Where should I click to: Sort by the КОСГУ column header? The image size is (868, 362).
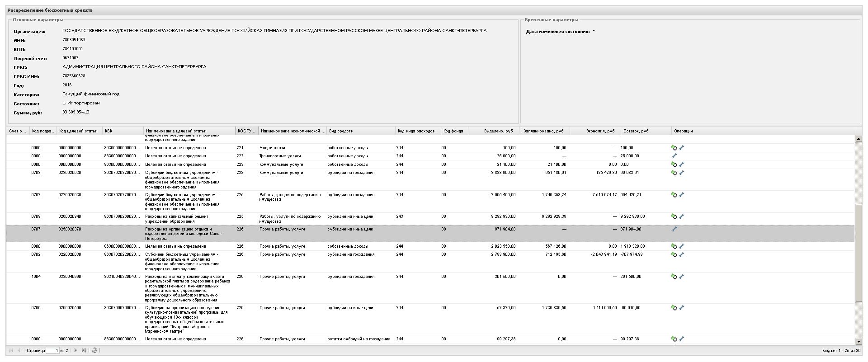click(247, 131)
